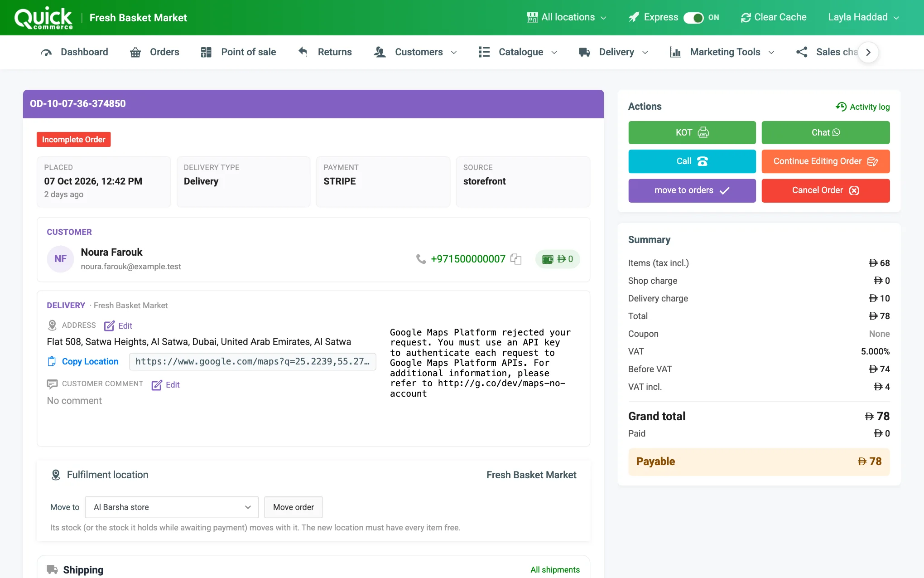Print KOT ticket
Screen dimensions: 924x578
[x=692, y=132]
